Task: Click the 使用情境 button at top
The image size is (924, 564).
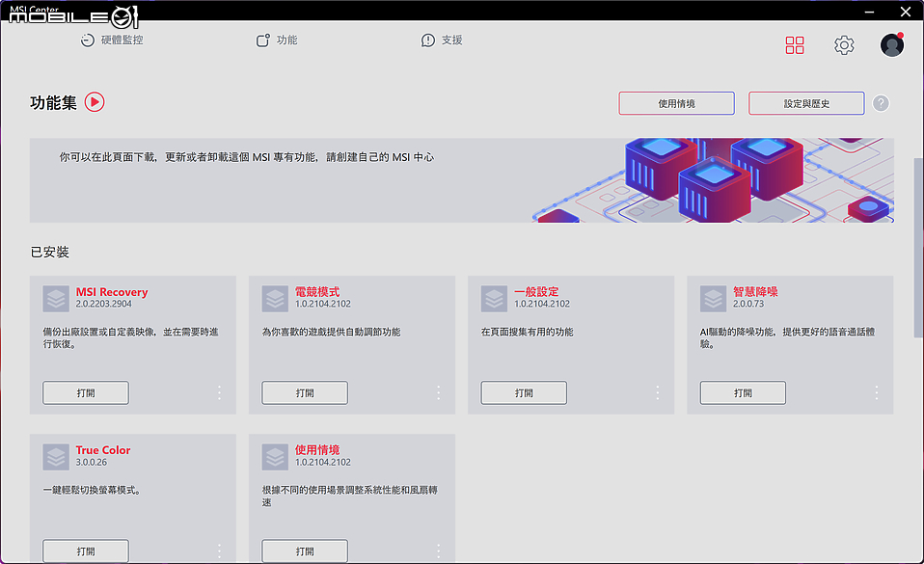Action: click(676, 103)
